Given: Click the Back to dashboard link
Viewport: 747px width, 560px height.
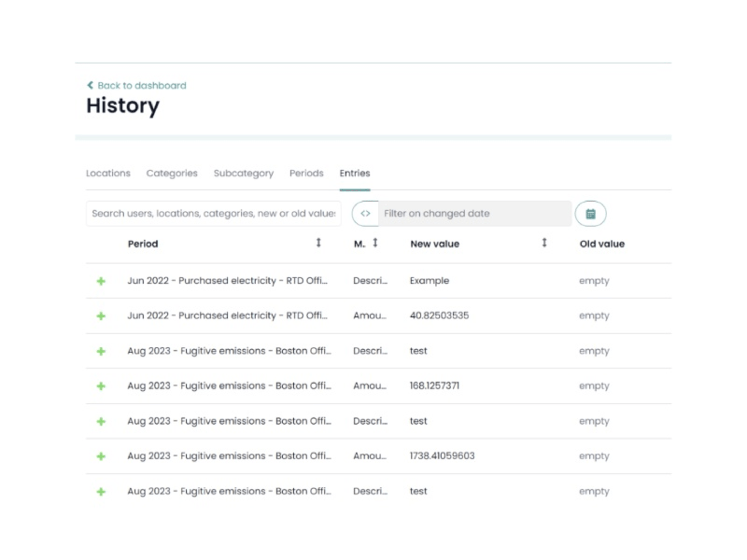Looking at the screenshot, I should coord(141,85).
